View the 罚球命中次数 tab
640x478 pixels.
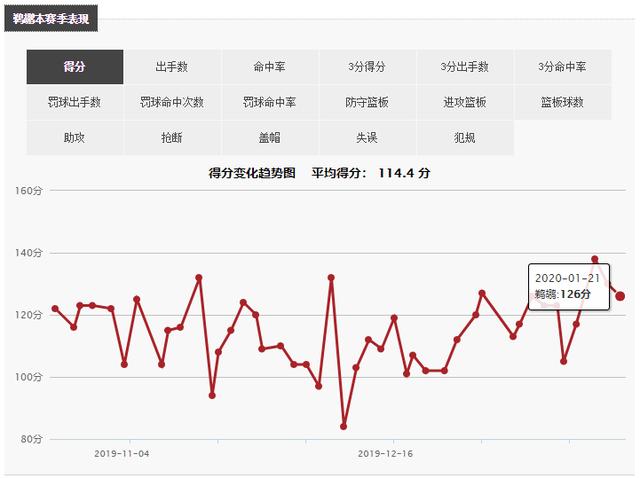172,102
